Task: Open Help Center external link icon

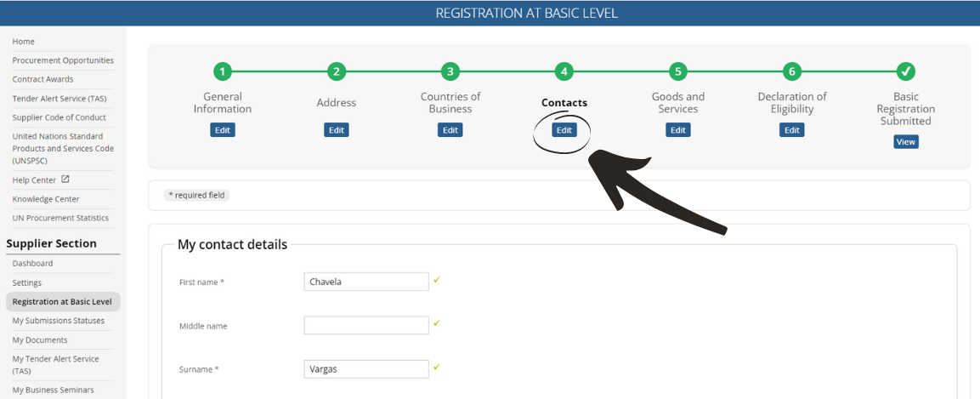Action: [65, 180]
